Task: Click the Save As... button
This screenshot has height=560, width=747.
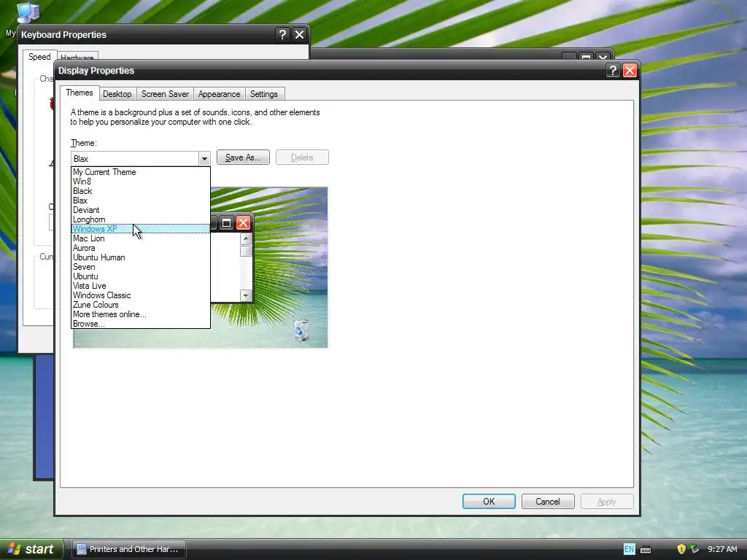Action: [243, 157]
